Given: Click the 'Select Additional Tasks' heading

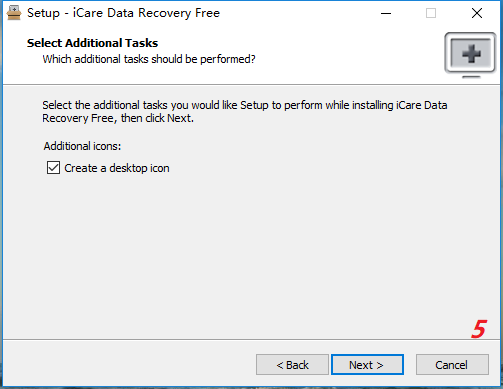Looking at the screenshot, I should (92, 43).
